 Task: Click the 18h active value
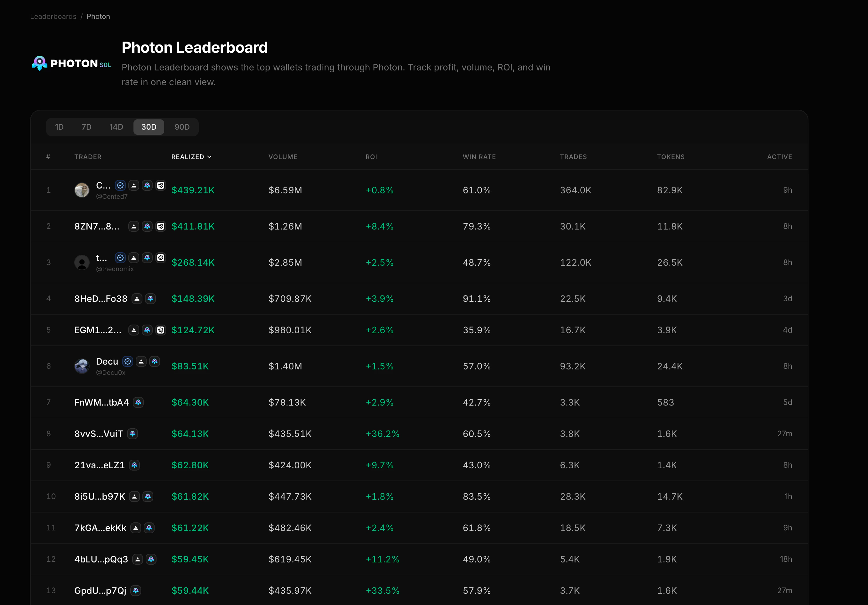coord(786,559)
